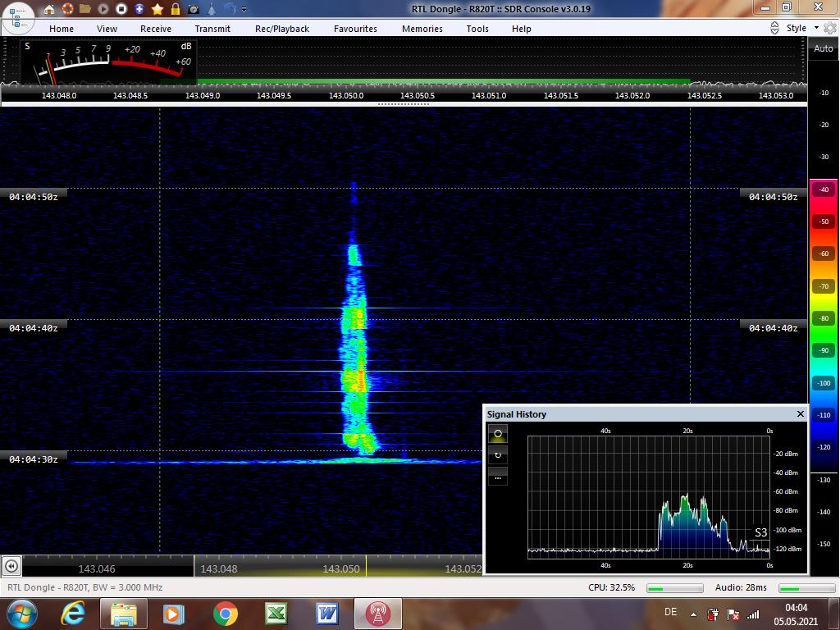Click the Signal History graph trace
Viewport: 840px width, 630px height.
[691, 525]
